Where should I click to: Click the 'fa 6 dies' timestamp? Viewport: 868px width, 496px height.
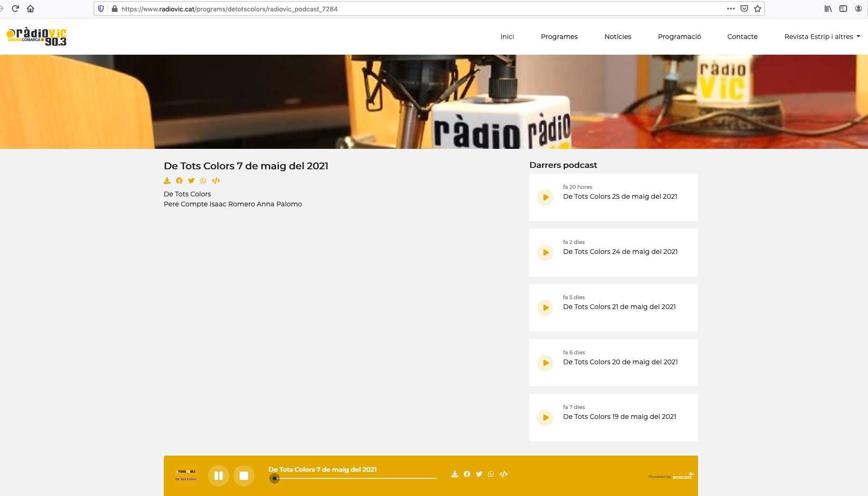[573, 352]
